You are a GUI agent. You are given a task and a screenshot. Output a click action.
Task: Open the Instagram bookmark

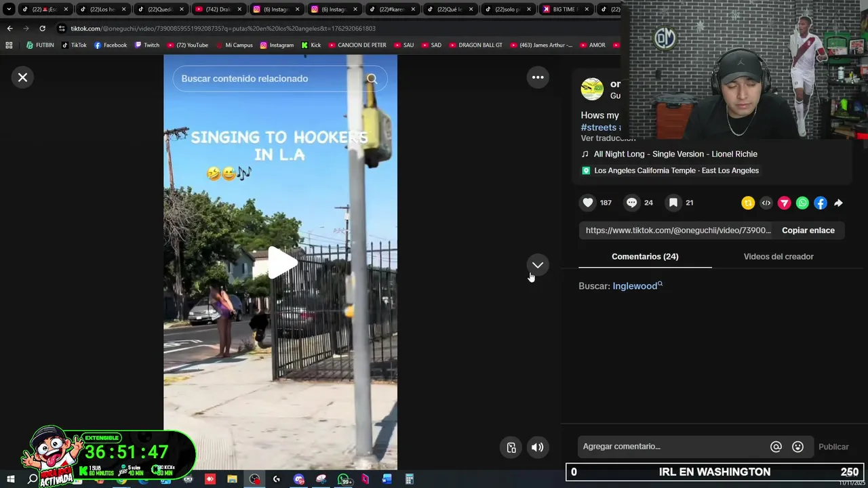[x=277, y=45]
